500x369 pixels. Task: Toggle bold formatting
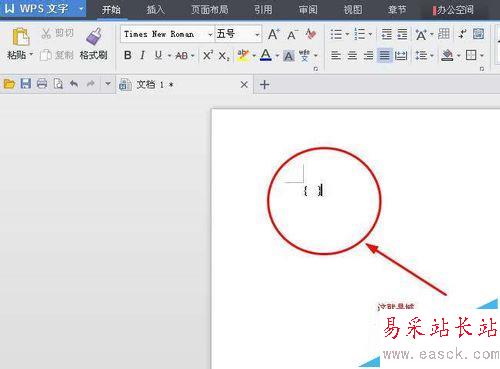point(127,55)
